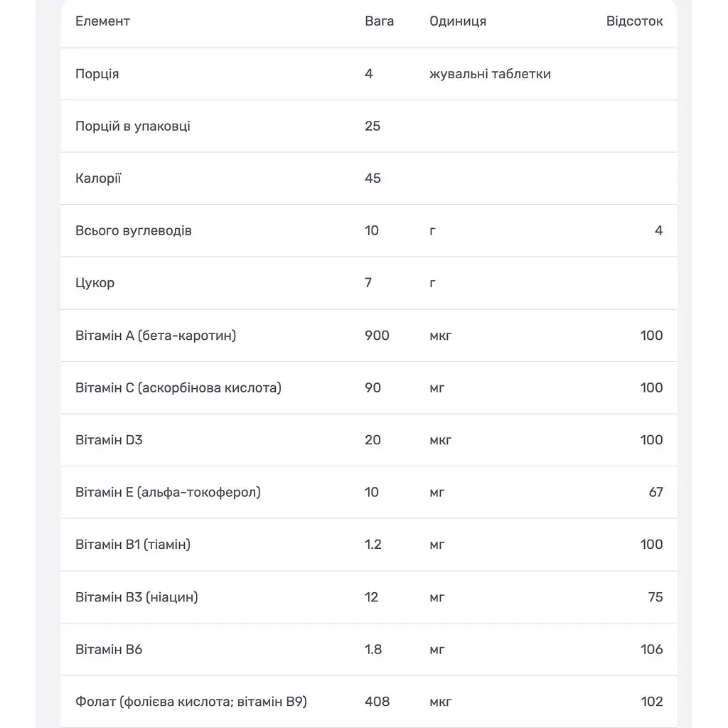Select Вітамін E (альфа-токоферол) label
The height and width of the screenshot is (728, 728).
point(168,492)
